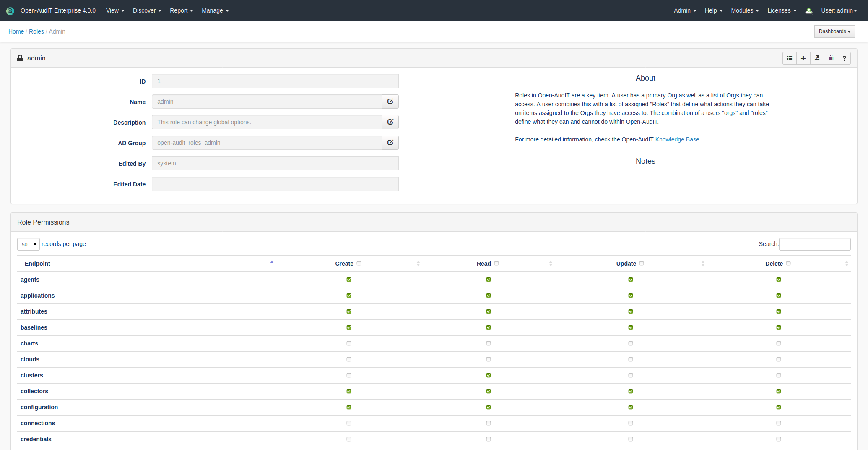This screenshot has width=868, height=450.
Task: Open the Discover menu
Action: point(147,10)
